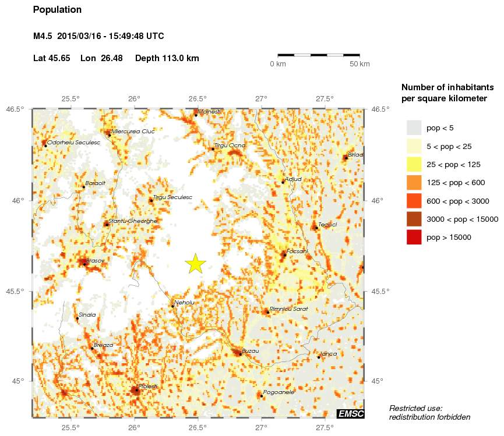The height and width of the screenshot is (436, 504).
Task: Click the Ploiesti city dot
Action: 136,390
